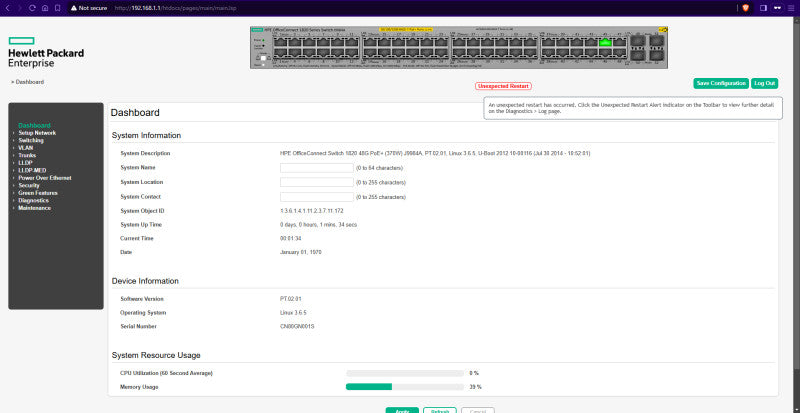Expand the Power Over Ethernet arrow
This screenshot has height=413, width=800.
point(14,178)
